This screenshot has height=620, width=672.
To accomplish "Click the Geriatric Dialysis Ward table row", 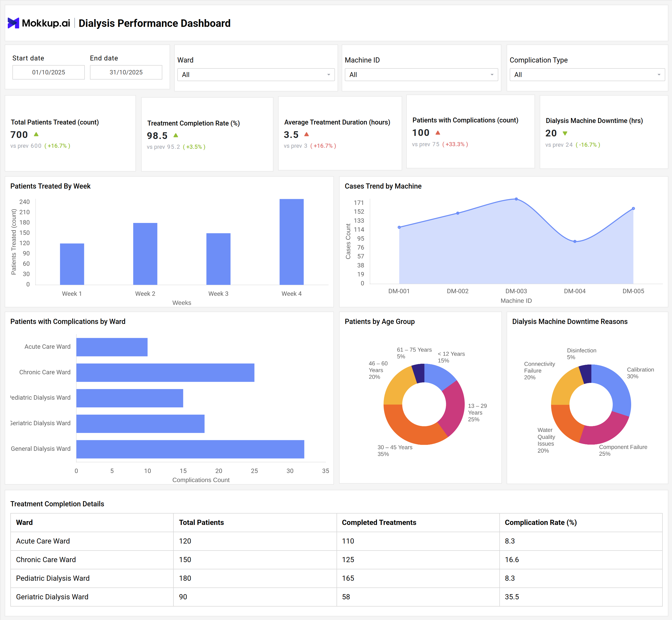I will click(x=336, y=597).
